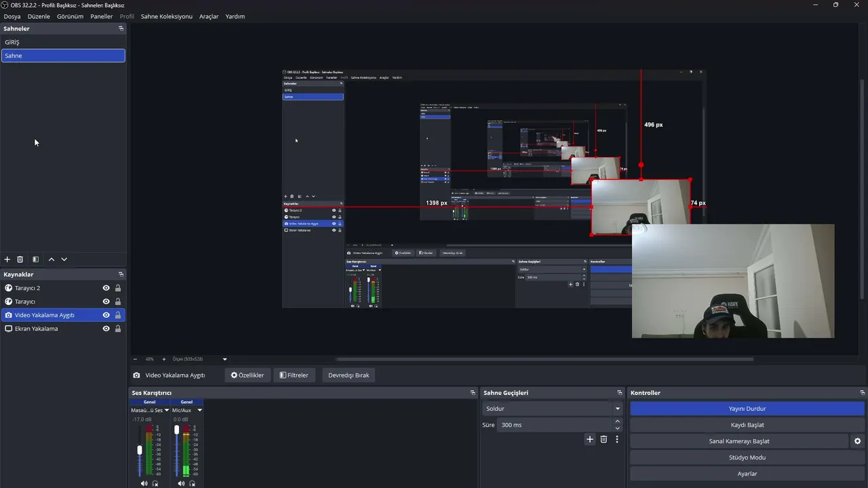Click Kaydı Başlat button
The height and width of the screenshot is (488, 868).
tap(747, 425)
